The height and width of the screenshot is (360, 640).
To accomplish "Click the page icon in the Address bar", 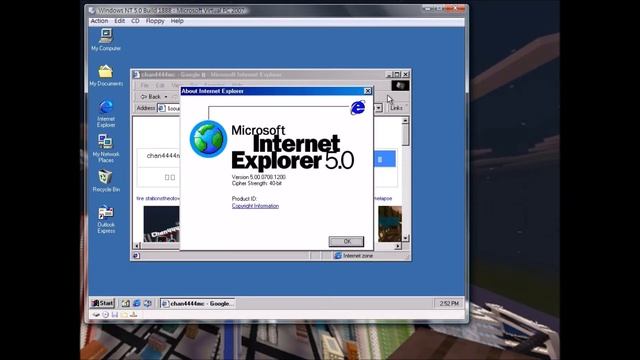I will tap(162, 108).
